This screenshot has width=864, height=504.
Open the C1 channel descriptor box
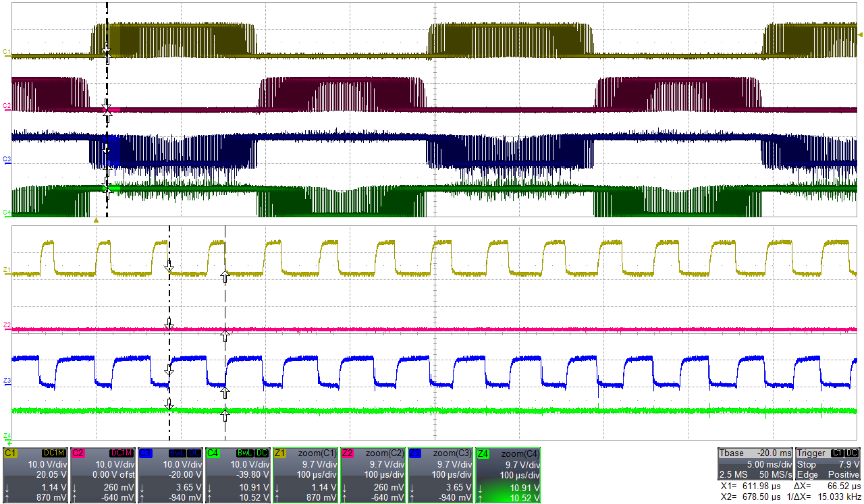click(36, 475)
